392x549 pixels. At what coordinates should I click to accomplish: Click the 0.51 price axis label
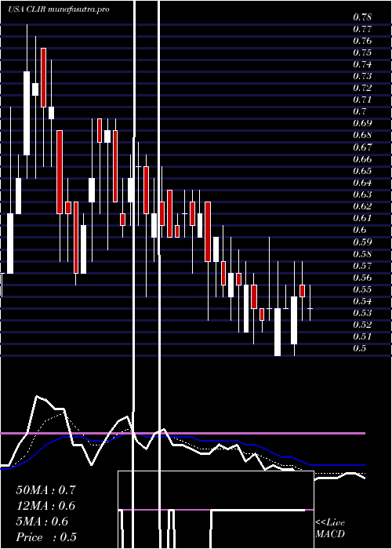362,337
